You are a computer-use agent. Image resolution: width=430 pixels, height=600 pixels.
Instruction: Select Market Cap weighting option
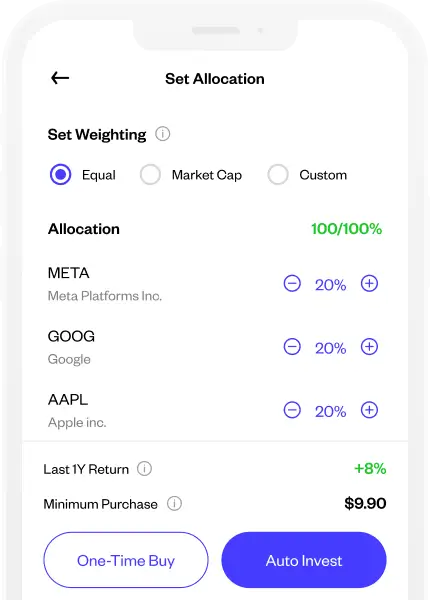tap(150, 174)
